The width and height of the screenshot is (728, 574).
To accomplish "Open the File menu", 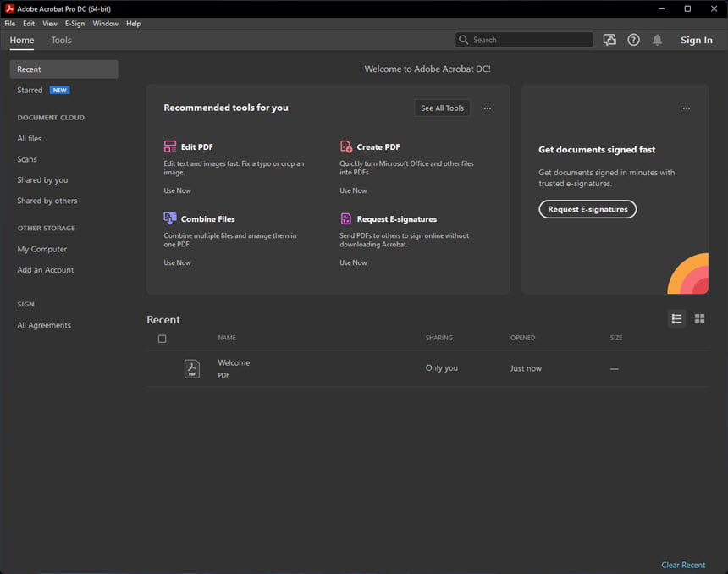I will coord(10,23).
